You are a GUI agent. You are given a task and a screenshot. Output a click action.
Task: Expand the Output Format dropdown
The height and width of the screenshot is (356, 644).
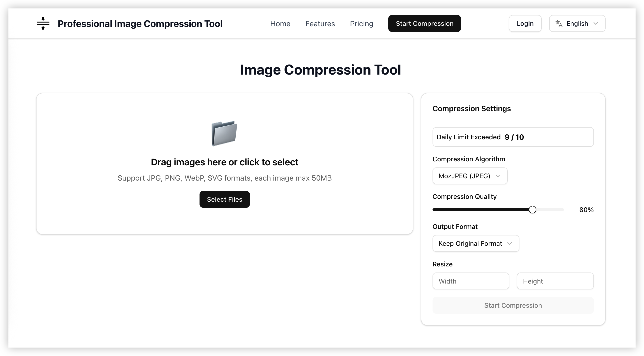[475, 243]
